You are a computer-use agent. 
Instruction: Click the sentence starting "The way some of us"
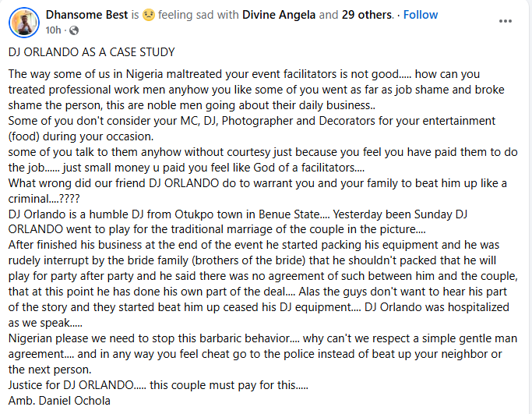(234, 74)
